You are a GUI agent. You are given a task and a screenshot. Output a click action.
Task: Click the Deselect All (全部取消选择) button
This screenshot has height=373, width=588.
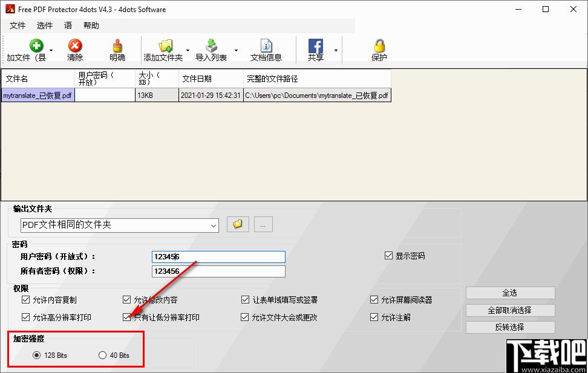tap(511, 310)
